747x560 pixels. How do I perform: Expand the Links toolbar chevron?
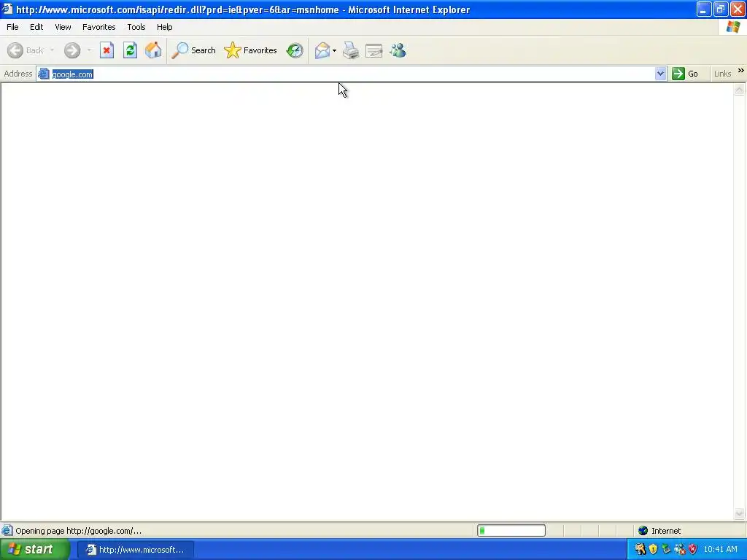tap(741, 71)
